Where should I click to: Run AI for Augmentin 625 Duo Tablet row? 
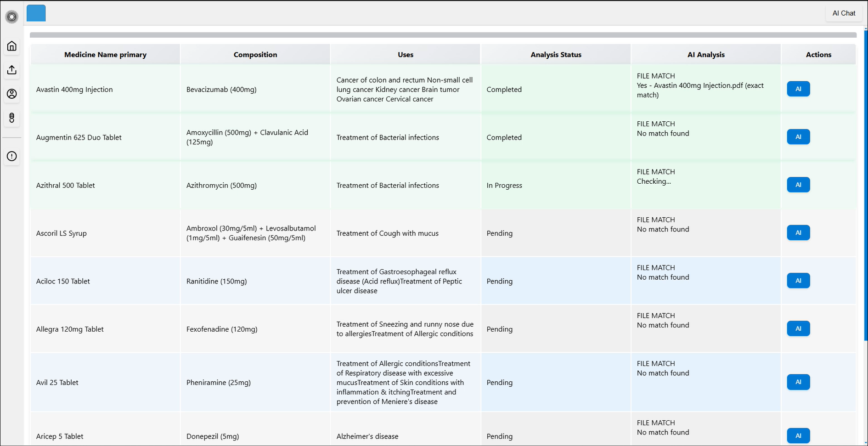[x=798, y=137]
